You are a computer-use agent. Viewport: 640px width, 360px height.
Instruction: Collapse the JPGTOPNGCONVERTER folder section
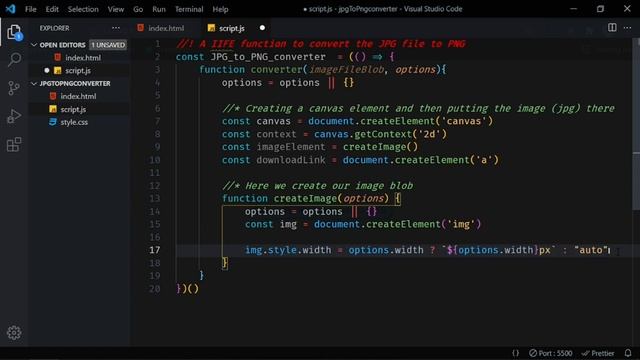(34, 84)
